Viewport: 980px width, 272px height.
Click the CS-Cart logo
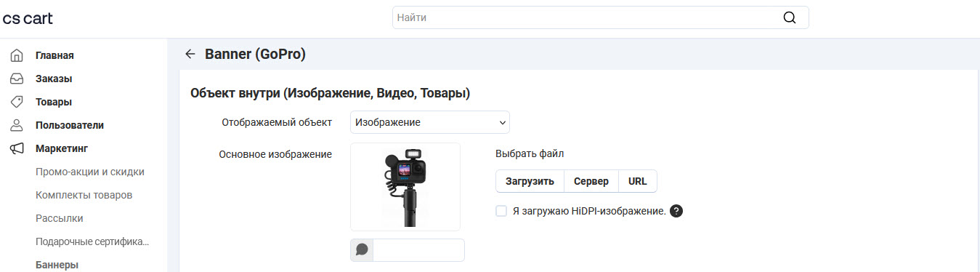28,18
